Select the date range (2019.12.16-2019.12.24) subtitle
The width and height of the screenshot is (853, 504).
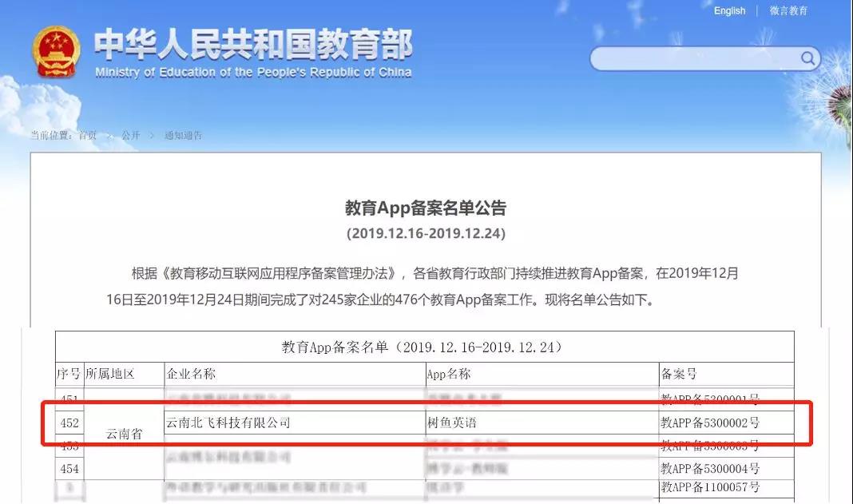click(x=426, y=233)
